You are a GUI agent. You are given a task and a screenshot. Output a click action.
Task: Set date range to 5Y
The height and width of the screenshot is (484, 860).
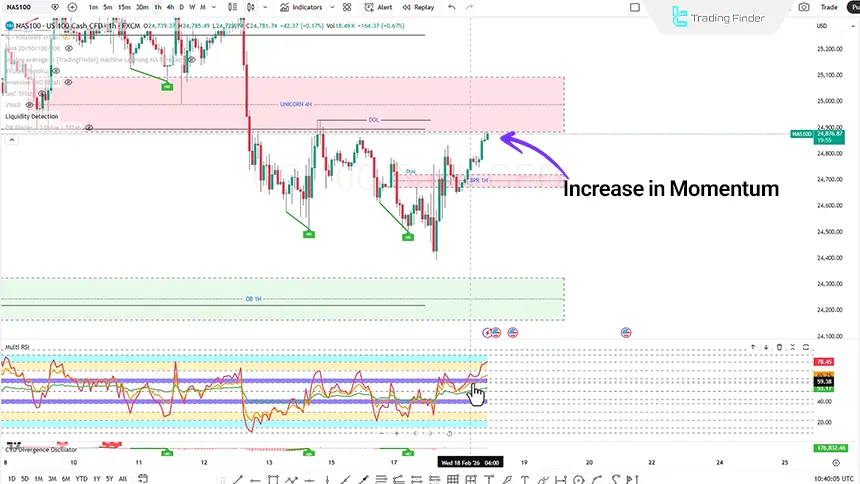(110, 479)
